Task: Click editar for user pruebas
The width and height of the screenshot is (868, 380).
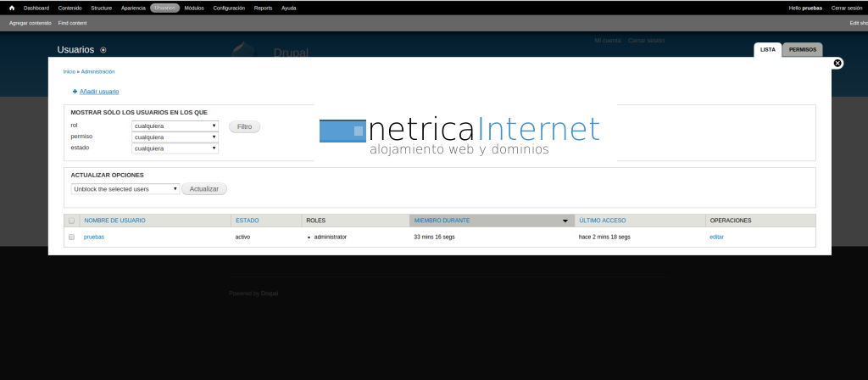Action: pos(716,237)
